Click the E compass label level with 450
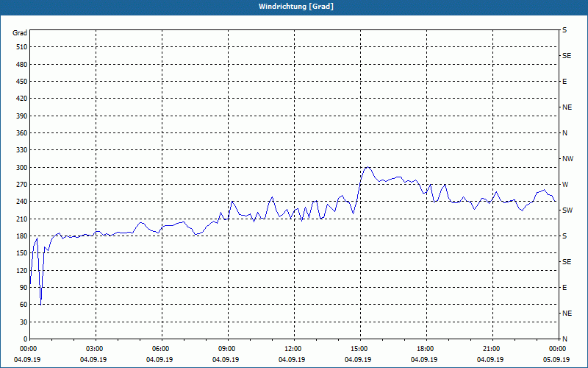 coord(564,82)
